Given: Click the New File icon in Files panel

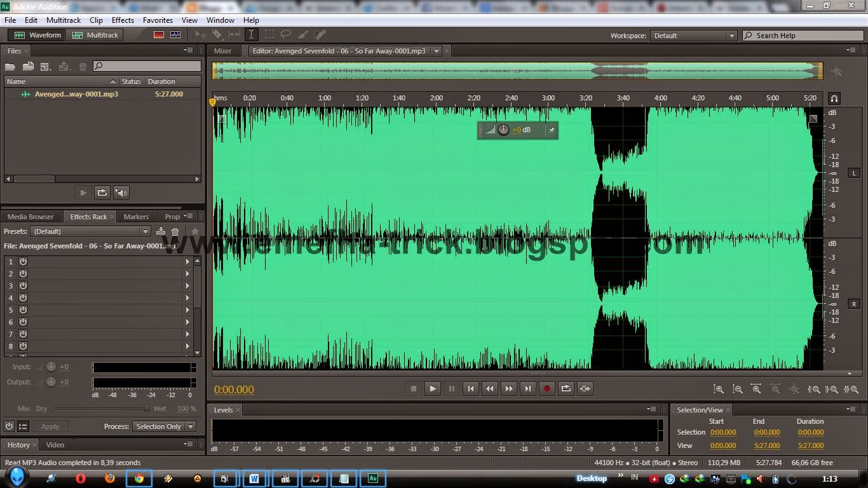Looking at the screenshot, I should [46, 66].
